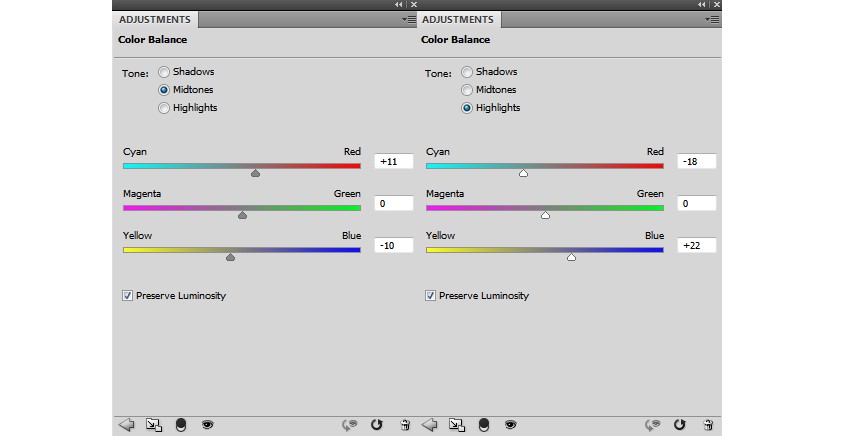Click Yellow-Blue slider handle in right panel

coord(571,257)
